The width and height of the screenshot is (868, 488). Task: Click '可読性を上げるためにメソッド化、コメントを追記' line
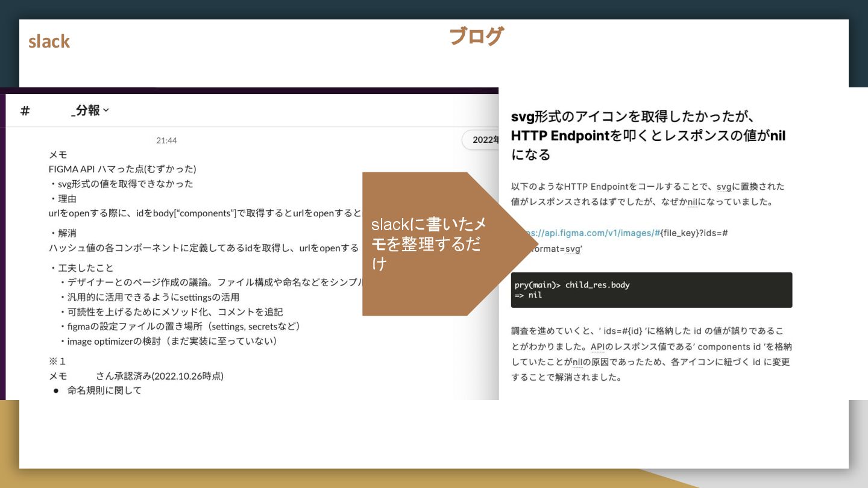171,311
